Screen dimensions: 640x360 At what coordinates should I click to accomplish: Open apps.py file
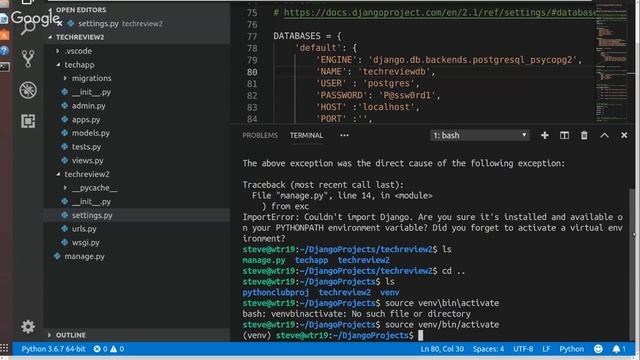pos(86,120)
